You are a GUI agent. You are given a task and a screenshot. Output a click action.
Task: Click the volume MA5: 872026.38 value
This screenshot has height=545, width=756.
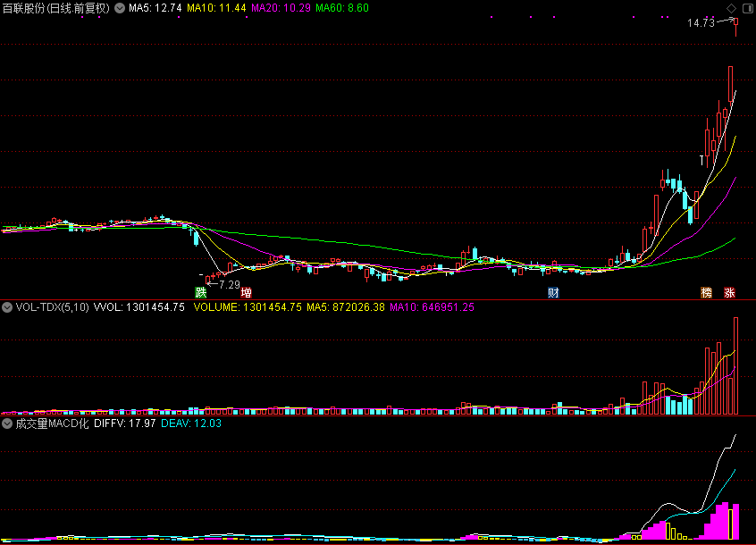346,307
